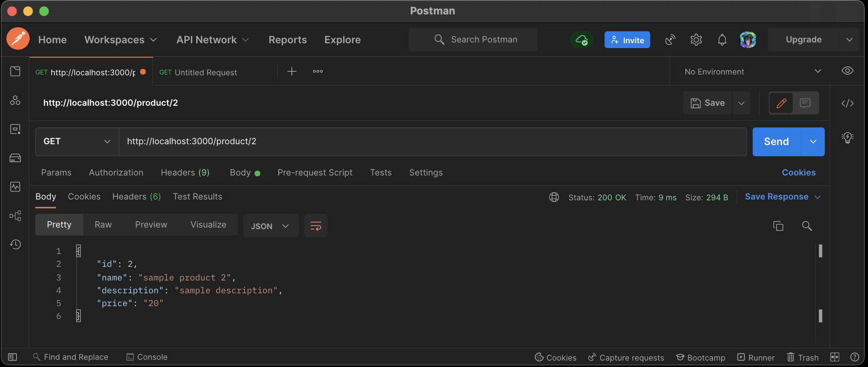Image resolution: width=868 pixels, height=367 pixels.
Task: Open the notifications bell
Action: [x=722, y=39]
